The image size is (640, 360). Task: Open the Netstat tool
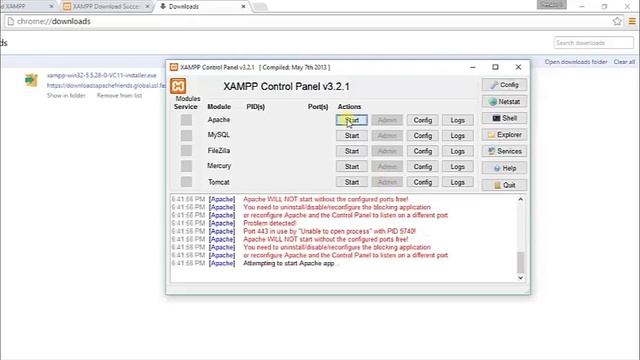504,102
